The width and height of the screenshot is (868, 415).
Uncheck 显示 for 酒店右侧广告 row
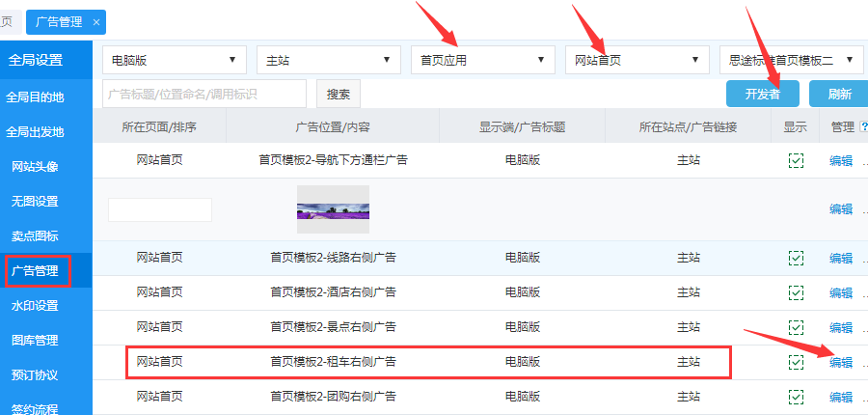click(796, 292)
